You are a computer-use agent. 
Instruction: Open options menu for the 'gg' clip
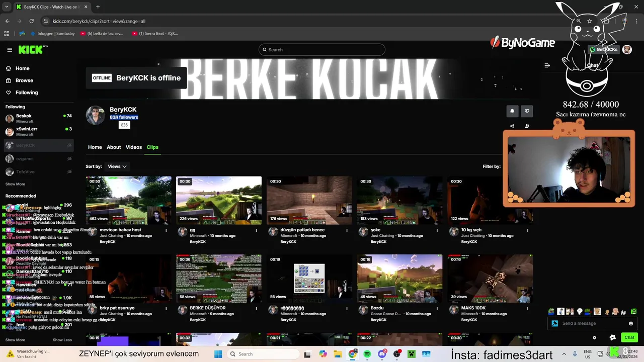coord(256,230)
